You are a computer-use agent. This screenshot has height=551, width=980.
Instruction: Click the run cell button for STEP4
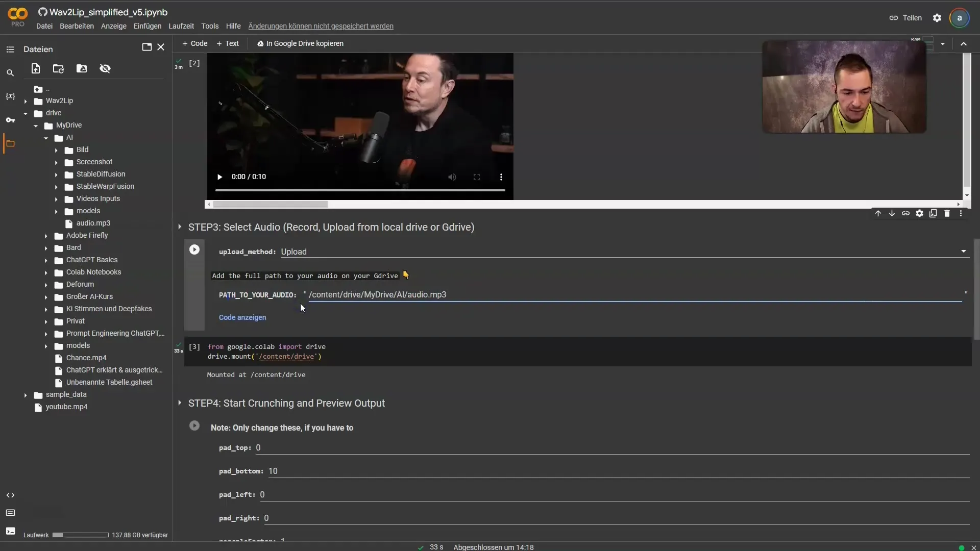point(194,425)
